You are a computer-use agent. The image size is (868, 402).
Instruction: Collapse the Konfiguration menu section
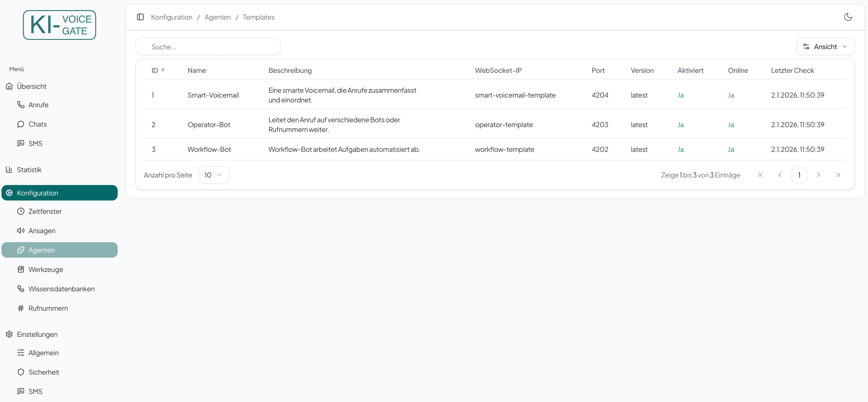[x=59, y=193]
